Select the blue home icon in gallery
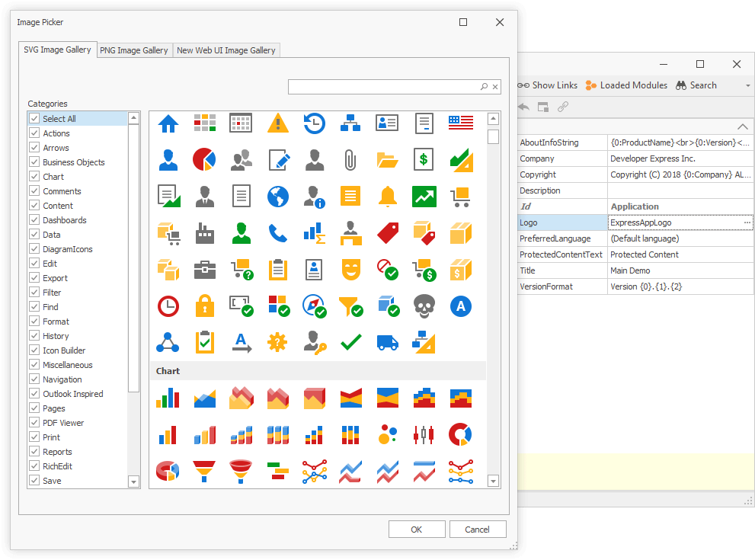This screenshot has height=560, width=755. click(168, 123)
